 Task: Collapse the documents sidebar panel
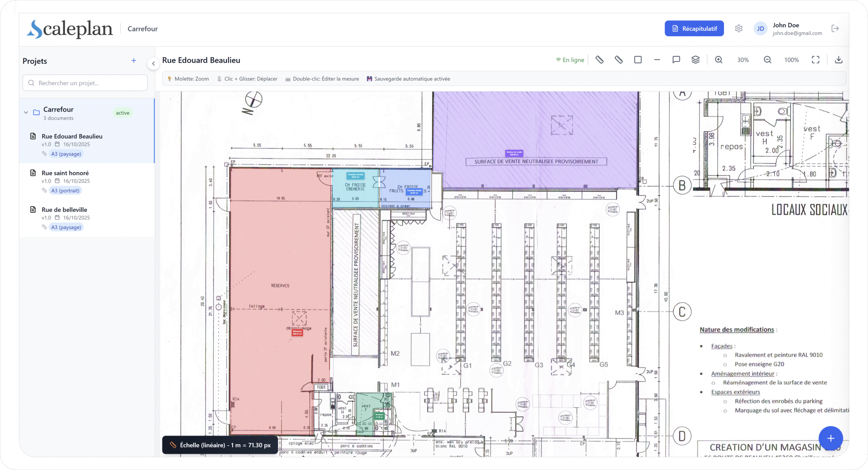coord(154,63)
